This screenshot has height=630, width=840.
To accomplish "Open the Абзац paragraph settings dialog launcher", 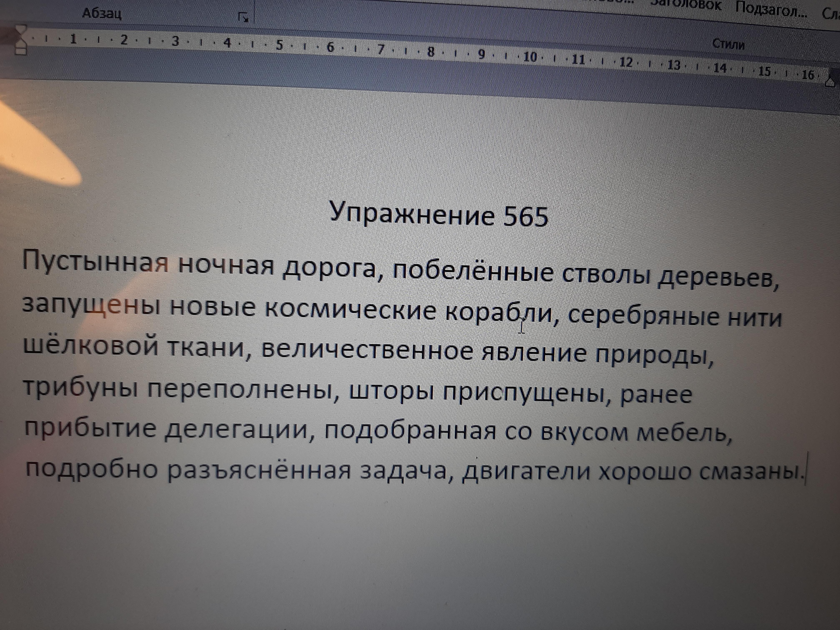I will tap(243, 17).
